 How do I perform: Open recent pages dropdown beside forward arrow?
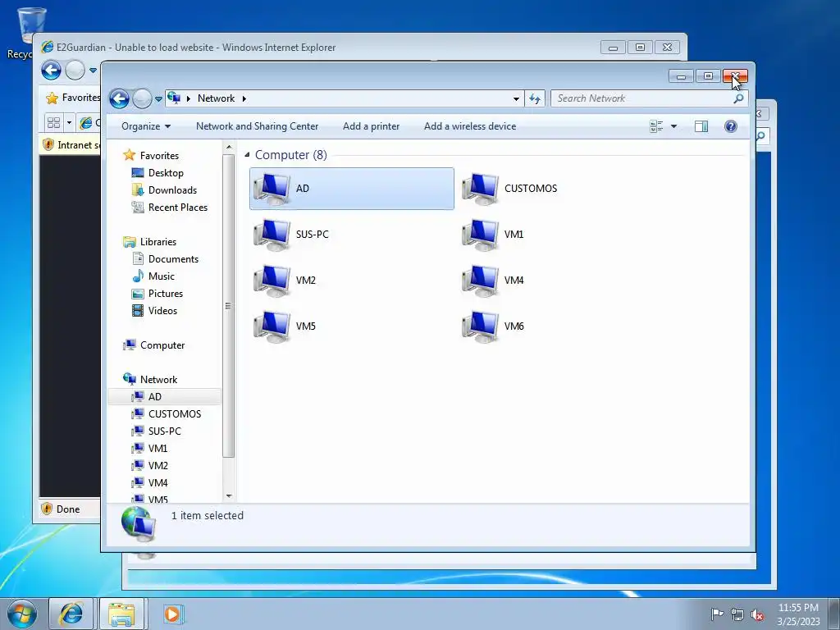tap(158, 99)
